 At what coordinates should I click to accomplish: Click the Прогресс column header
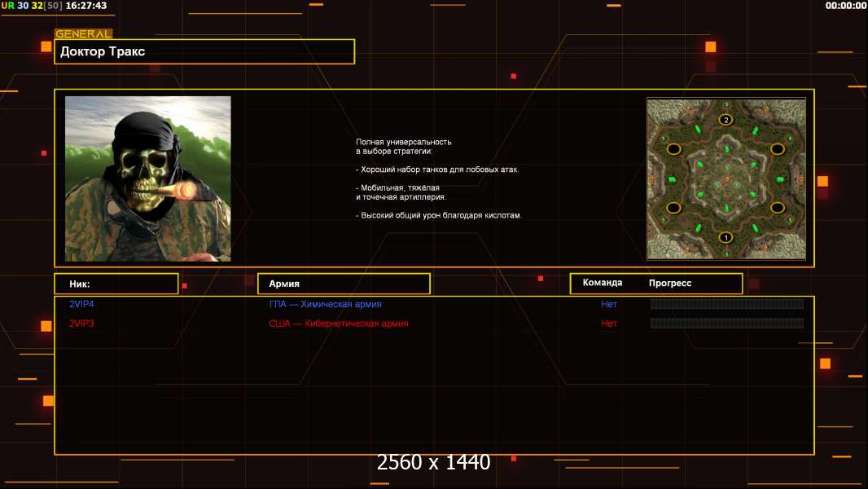pyautogui.click(x=670, y=283)
